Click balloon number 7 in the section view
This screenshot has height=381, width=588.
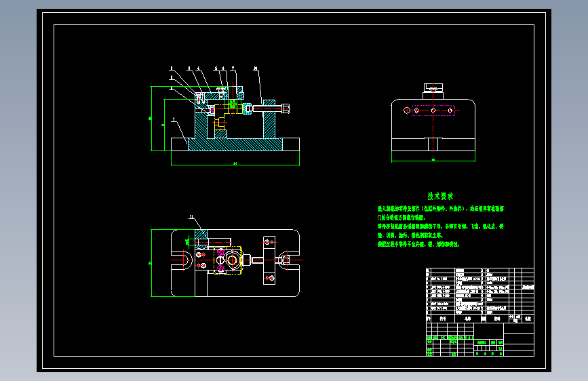tap(233, 68)
